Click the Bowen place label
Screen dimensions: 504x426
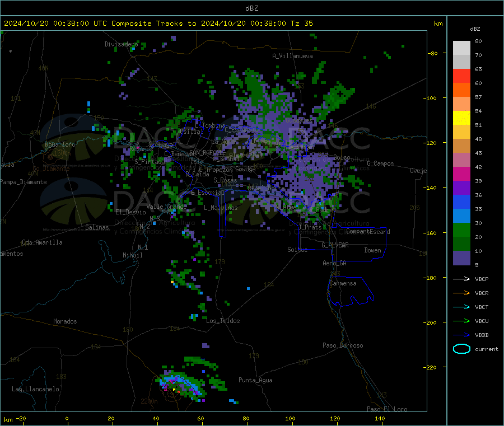(x=372, y=250)
